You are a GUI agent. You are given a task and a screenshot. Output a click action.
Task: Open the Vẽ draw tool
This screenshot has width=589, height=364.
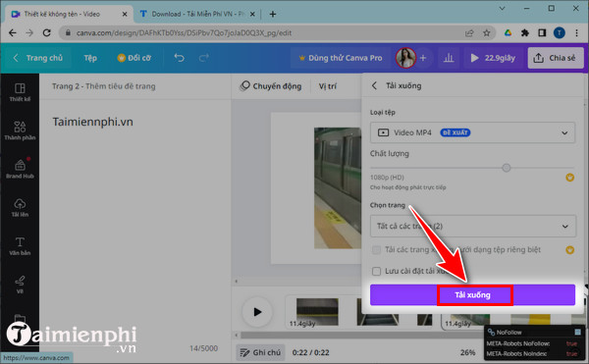coord(20,285)
